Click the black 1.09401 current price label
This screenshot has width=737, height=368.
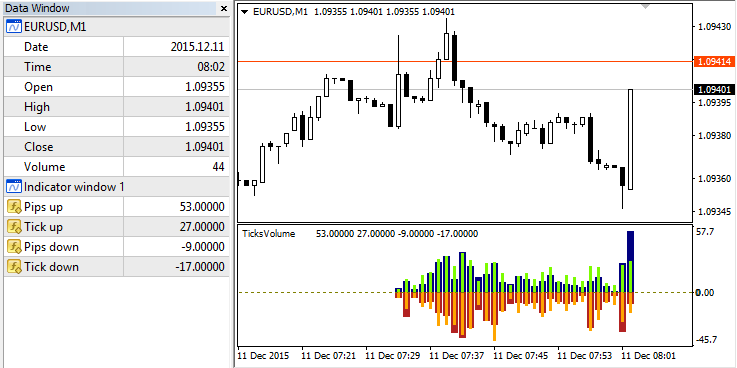[714, 89]
